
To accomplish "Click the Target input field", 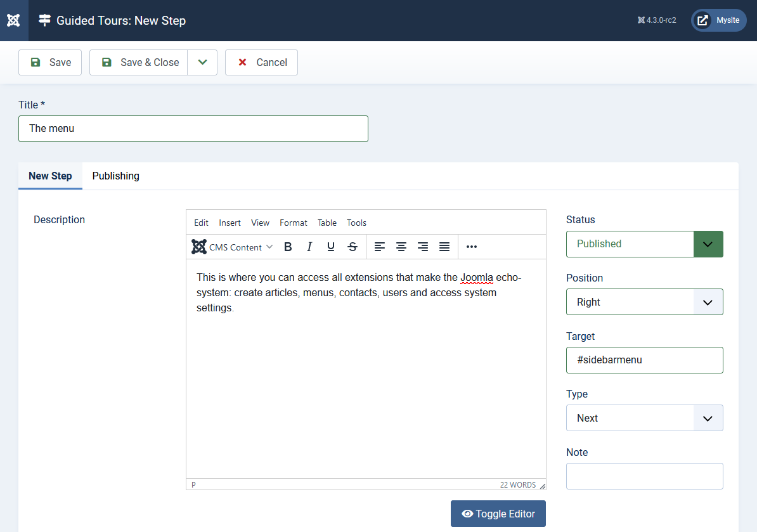I will click(644, 360).
